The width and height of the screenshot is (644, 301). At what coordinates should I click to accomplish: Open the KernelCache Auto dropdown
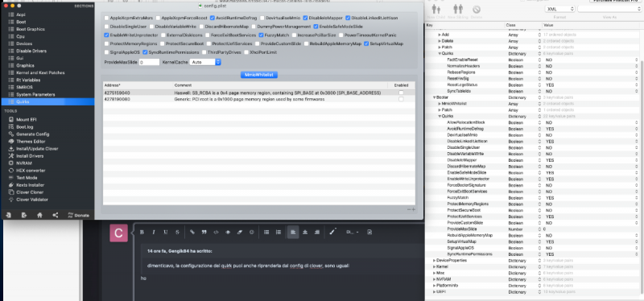(x=206, y=62)
